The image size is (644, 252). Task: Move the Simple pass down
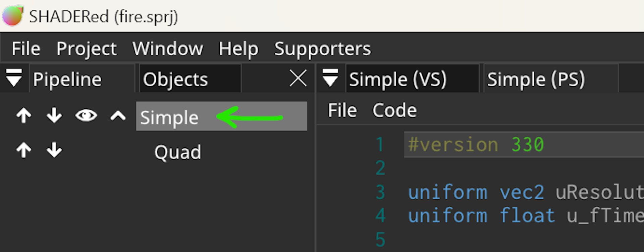(54, 116)
